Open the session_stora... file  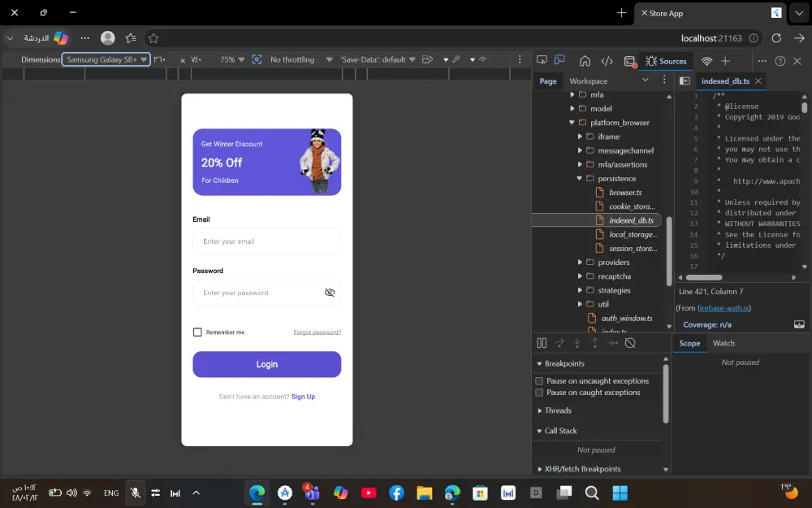633,248
